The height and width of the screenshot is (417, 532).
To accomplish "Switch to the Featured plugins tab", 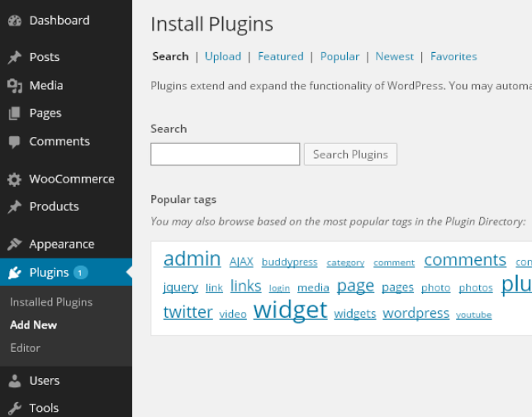I will [x=281, y=57].
